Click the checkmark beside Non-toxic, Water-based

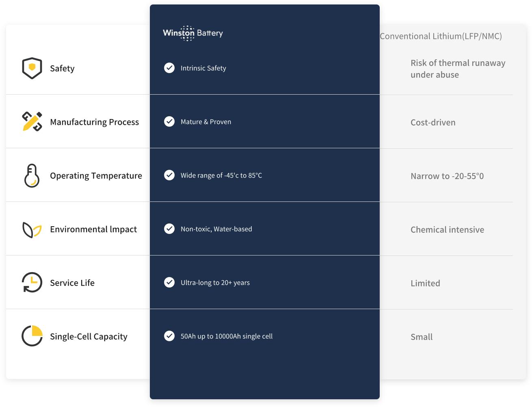pos(169,229)
